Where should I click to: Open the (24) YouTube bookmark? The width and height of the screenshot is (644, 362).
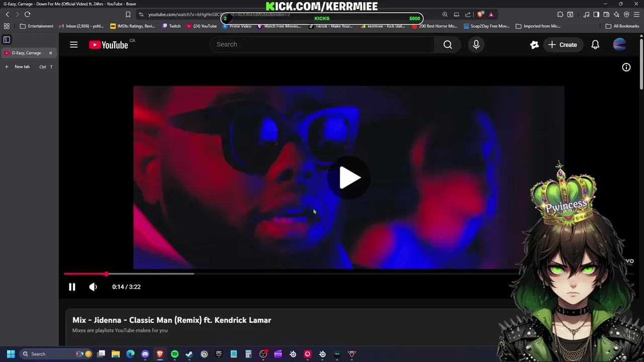(202, 26)
